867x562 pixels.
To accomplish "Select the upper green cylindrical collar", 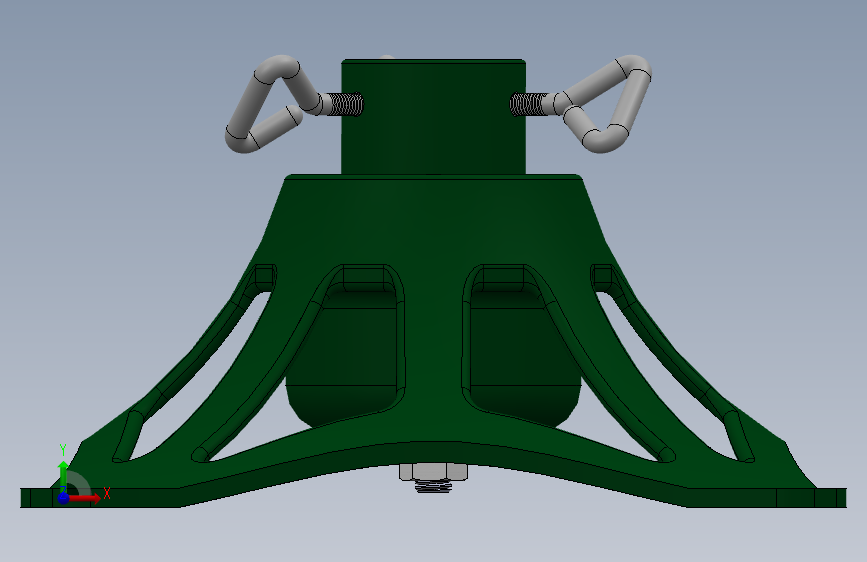I will (x=434, y=117).
